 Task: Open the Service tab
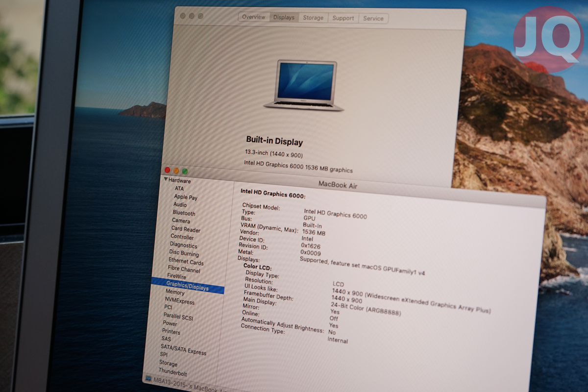pos(373,19)
